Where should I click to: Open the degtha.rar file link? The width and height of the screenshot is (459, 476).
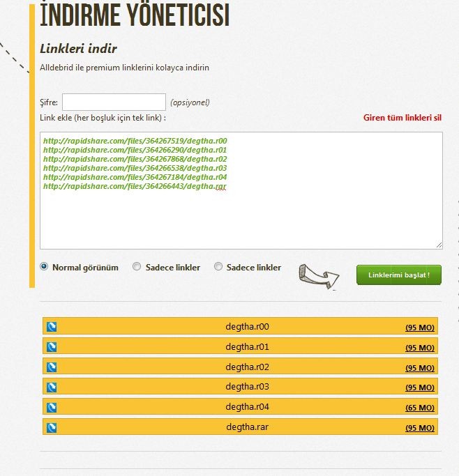pos(247,427)
